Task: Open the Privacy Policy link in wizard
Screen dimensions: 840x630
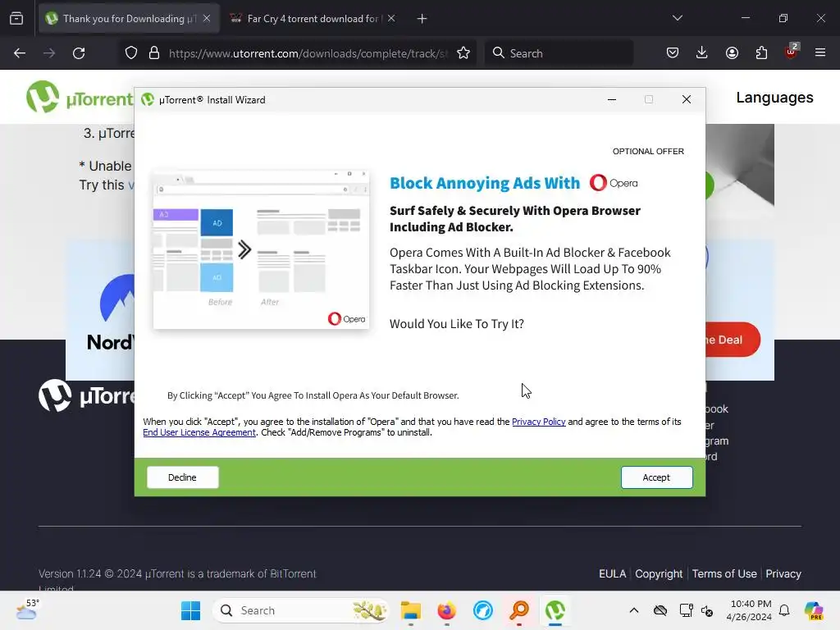Action: (x=538, y=422)
